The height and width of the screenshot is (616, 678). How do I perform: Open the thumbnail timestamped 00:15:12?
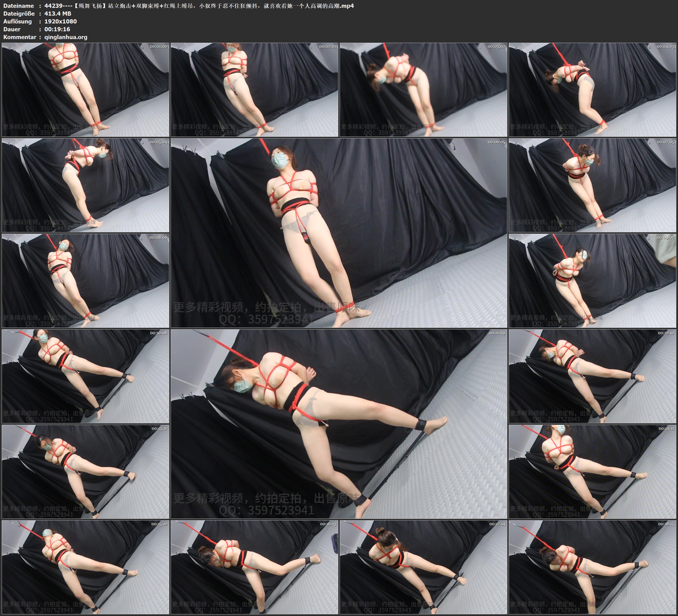[x=85, y=567]
